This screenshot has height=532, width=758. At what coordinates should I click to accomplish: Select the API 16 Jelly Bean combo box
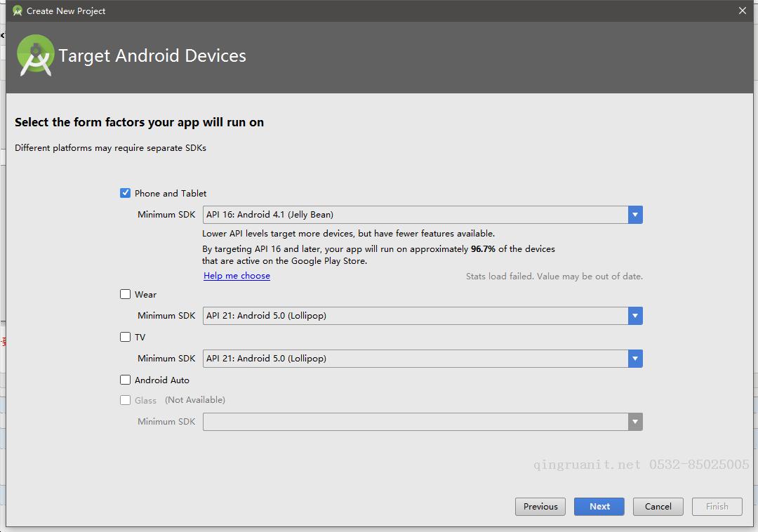(x=423, y=215)
